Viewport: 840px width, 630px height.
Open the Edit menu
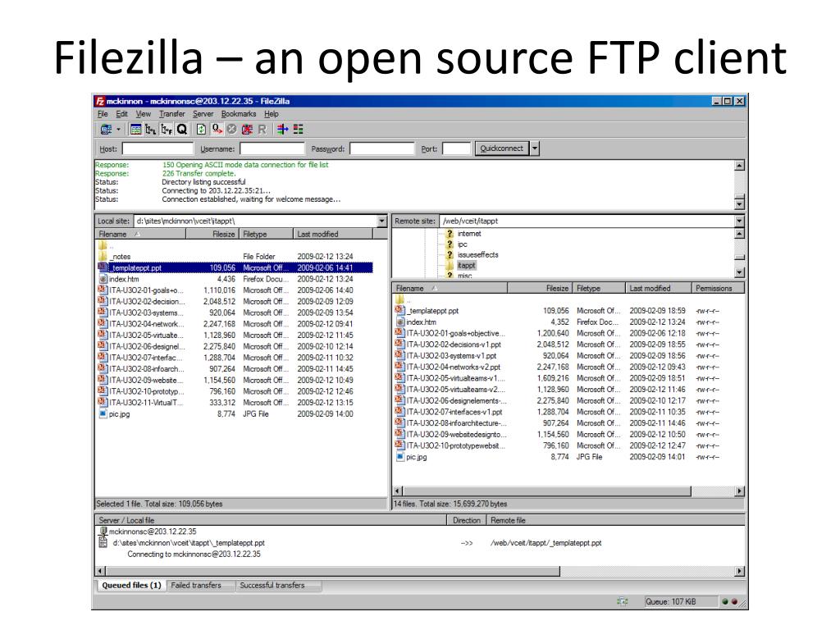[x=122, y=114]
